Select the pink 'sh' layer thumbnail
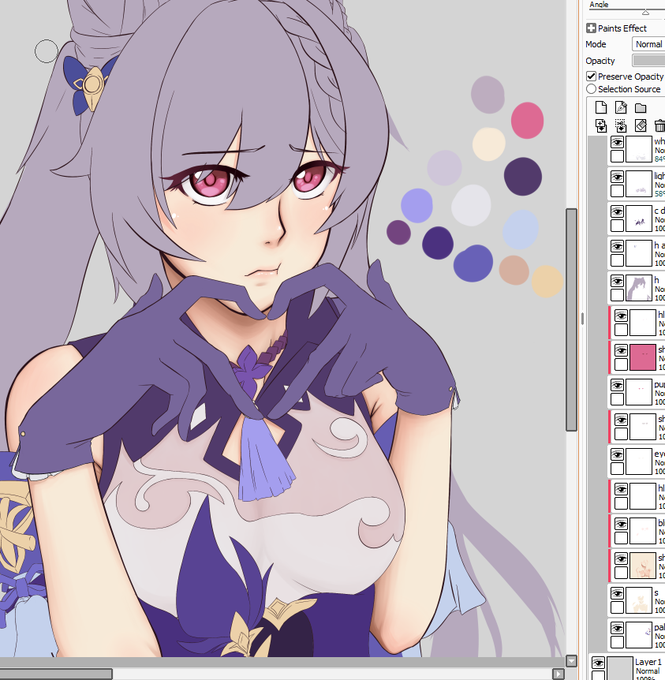The image size is (665, 680). coord(642,357)
